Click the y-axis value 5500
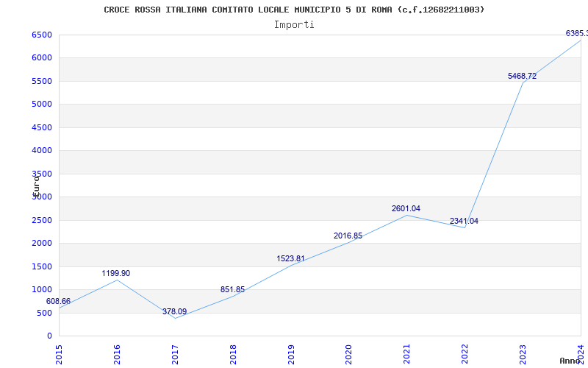The height and width of the screenshot is (368, 588). coord(42,81)
